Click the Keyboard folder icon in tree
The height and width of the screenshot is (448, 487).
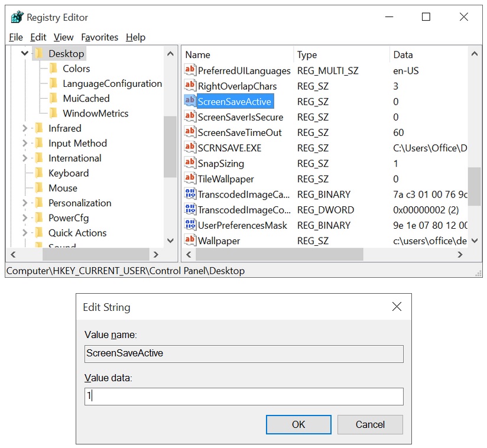click(39, 173)
